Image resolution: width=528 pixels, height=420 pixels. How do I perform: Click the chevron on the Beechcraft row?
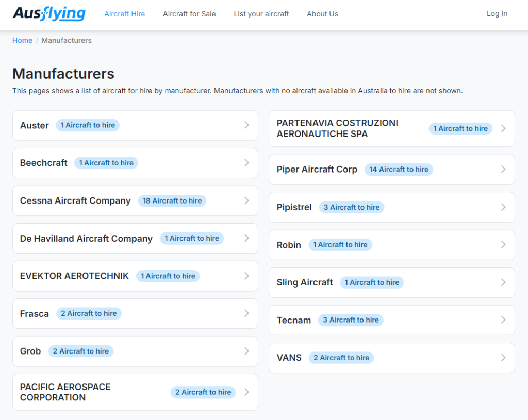(x=246, y=163)
